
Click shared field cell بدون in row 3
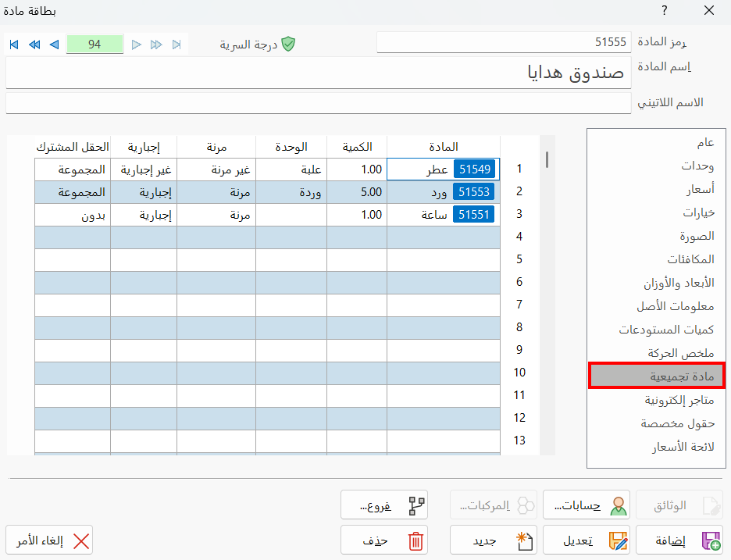73,215
